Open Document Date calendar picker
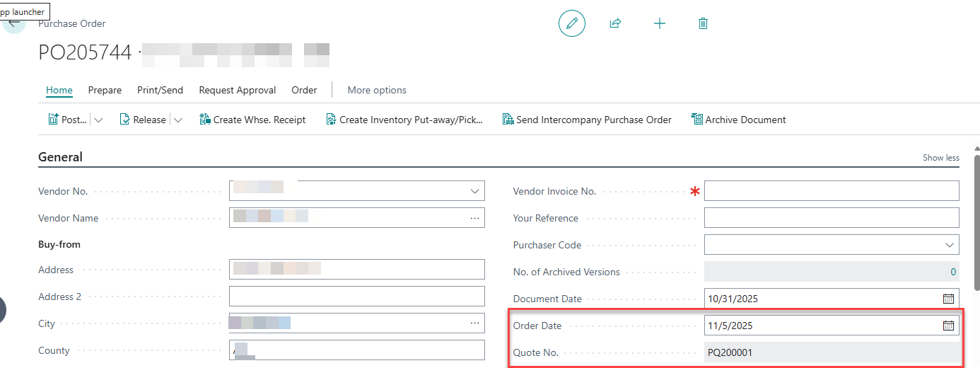 click(948, 299)
